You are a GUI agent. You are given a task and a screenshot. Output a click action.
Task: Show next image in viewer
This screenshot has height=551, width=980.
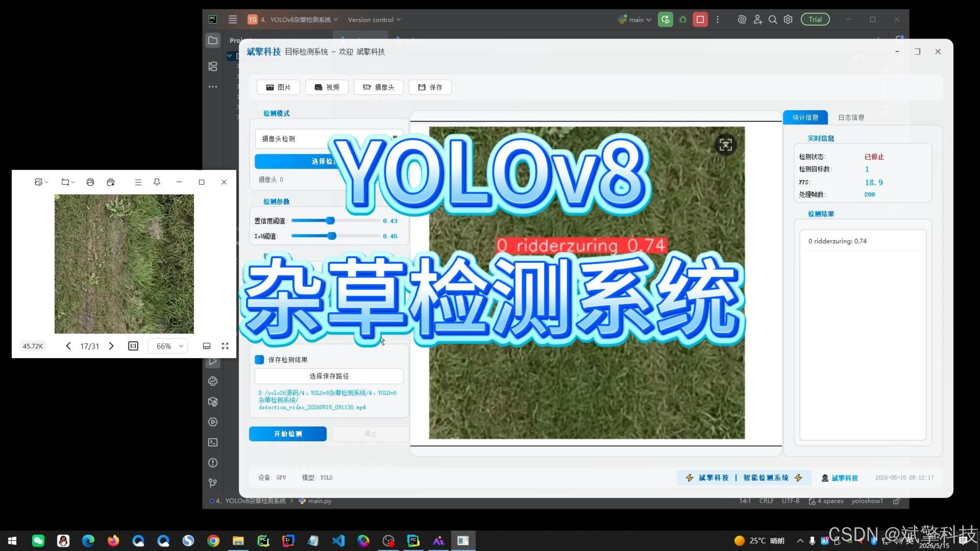pos(111,346)
